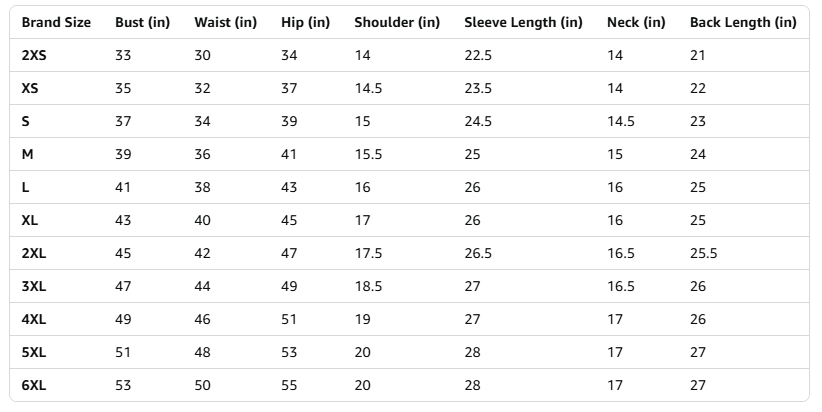The height and width of the screenshot is (412, 822).
Task: Click the Bust (in) column header
Action: click(142, 22)
